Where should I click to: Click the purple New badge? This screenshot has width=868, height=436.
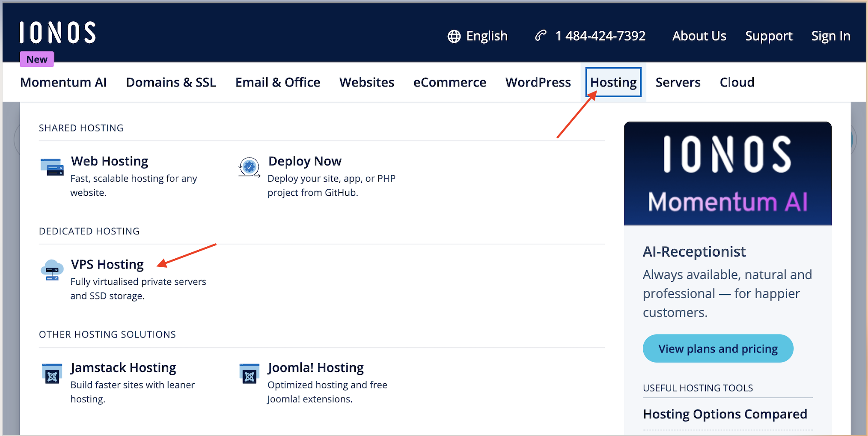click(x=37, y=59)
